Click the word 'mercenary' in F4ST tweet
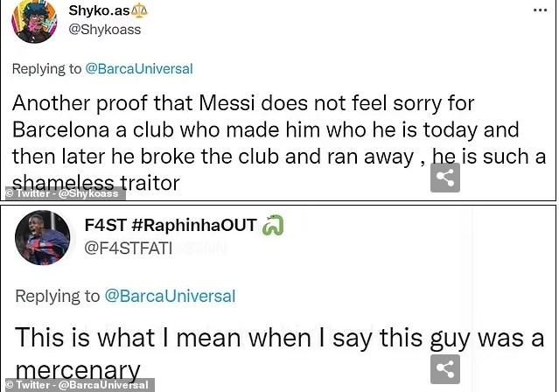This screenshot has width=559, height=392. point(77,370)
